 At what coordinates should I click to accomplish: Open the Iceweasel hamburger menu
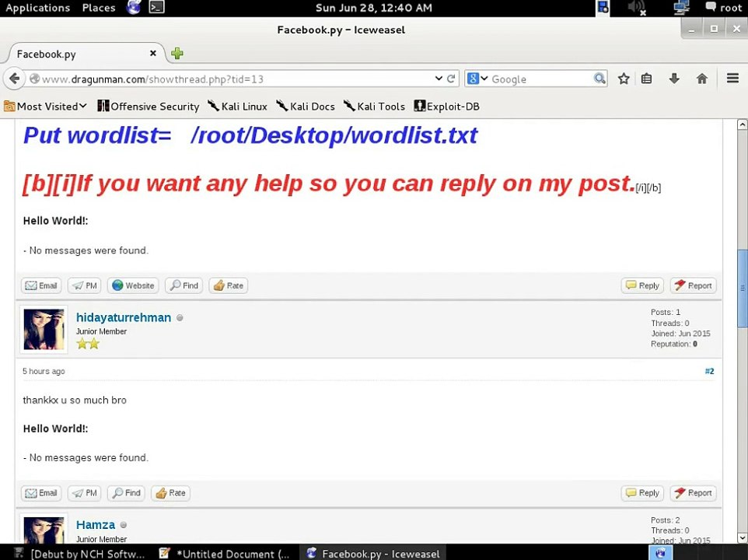(732, 79)
